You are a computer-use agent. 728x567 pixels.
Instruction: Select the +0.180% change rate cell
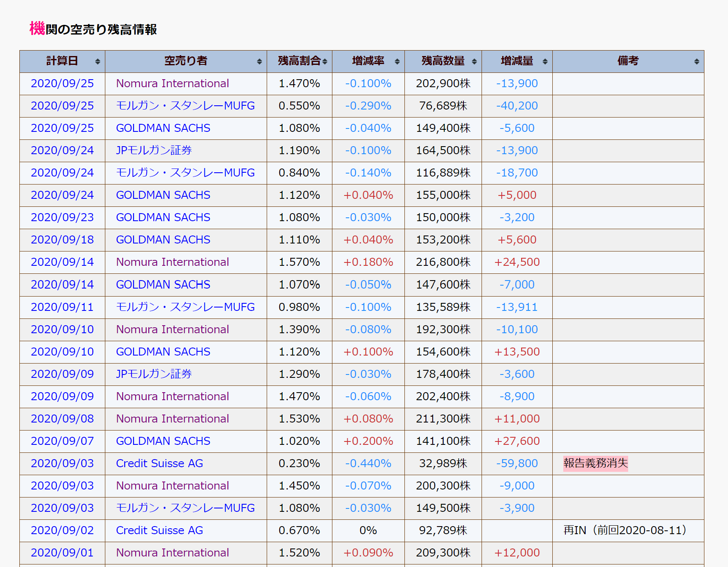[x=368, y=262]
